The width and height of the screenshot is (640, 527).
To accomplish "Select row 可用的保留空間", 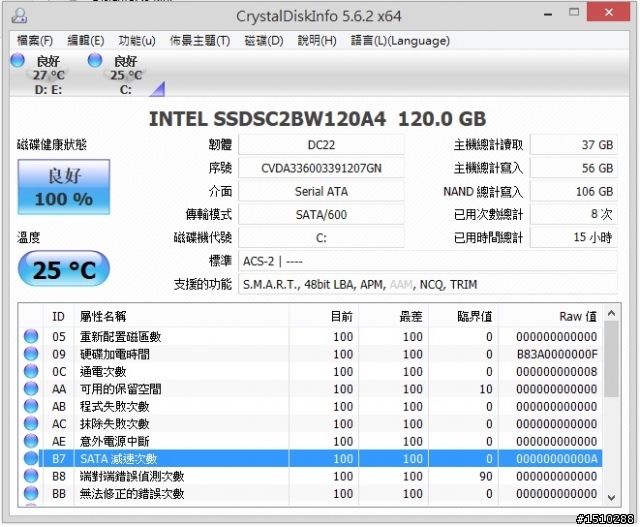I will pos(310,389).
